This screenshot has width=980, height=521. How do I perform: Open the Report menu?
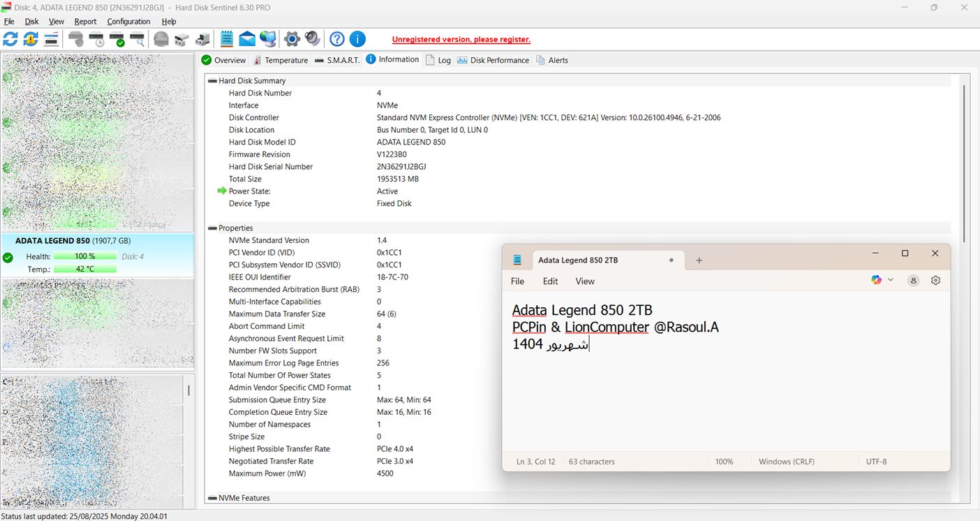pyautogui.click(x=85, y=22)
